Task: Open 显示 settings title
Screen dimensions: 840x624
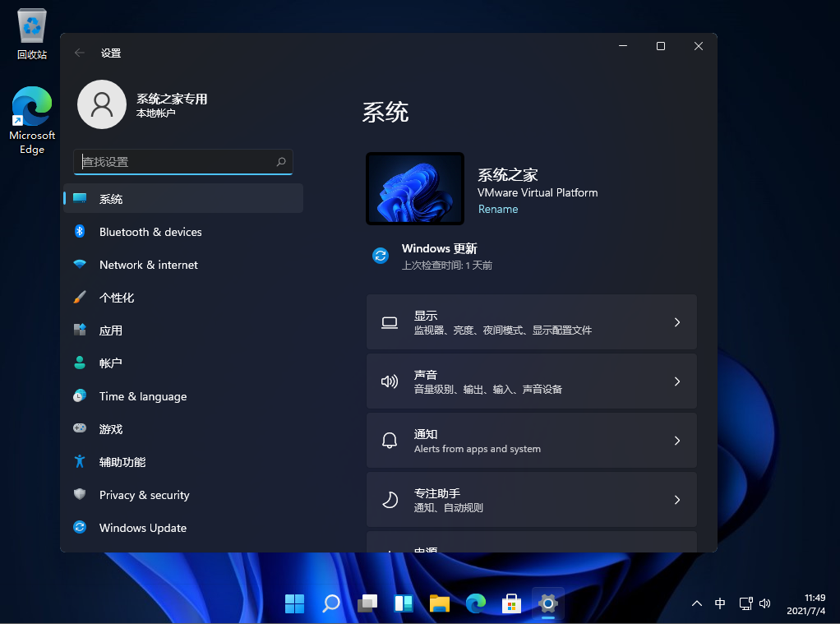Action: pyautogui.click(x=426, y=316)
